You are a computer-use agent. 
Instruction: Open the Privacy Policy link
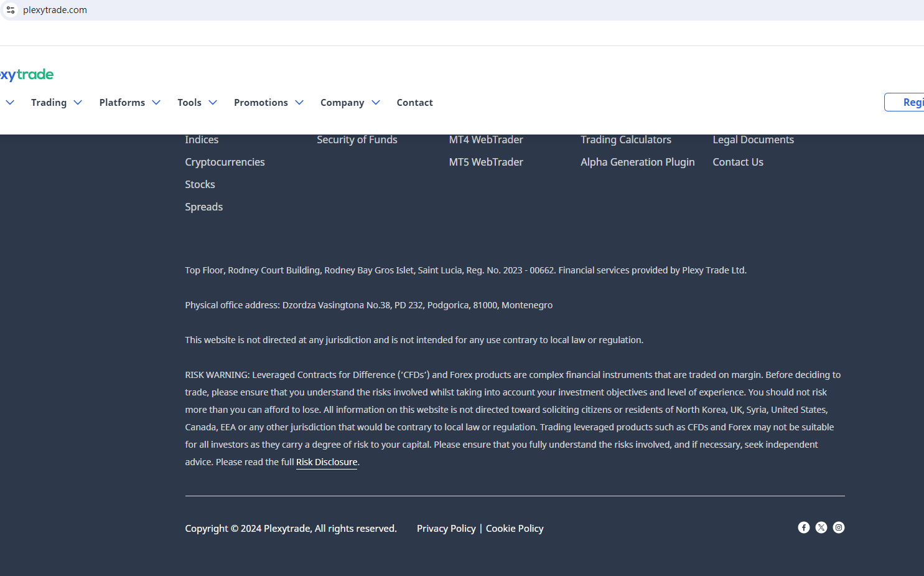[x=446, y=529]
